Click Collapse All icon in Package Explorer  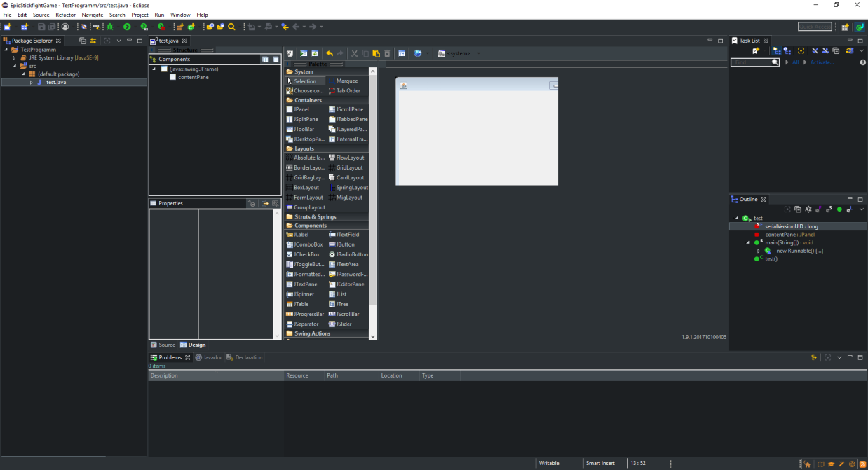pyautogui.click(x=83, y=41)
